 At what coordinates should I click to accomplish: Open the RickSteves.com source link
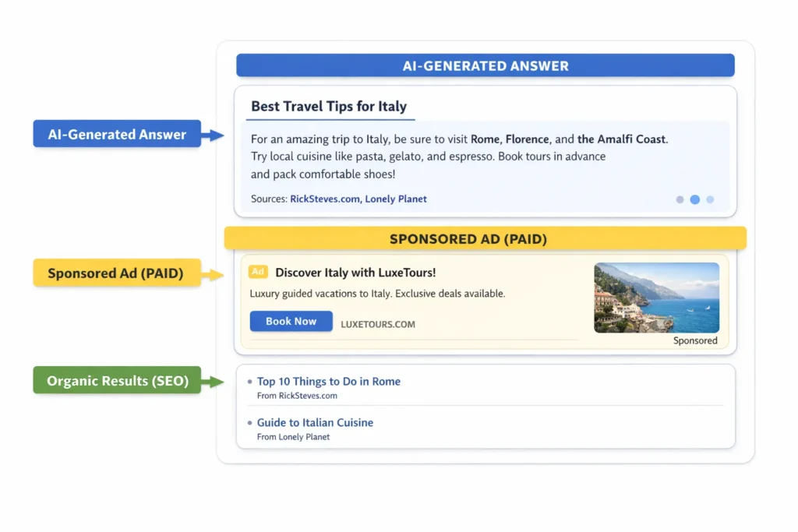point(325,199)
